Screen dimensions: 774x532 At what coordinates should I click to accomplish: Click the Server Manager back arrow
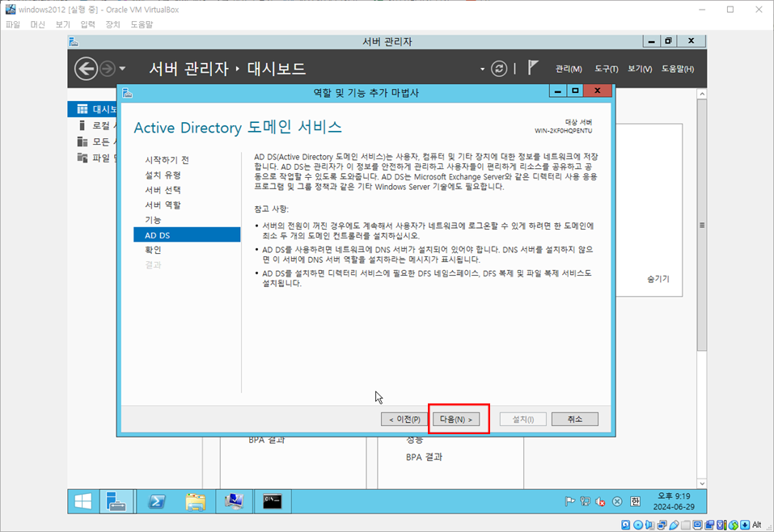86,69
